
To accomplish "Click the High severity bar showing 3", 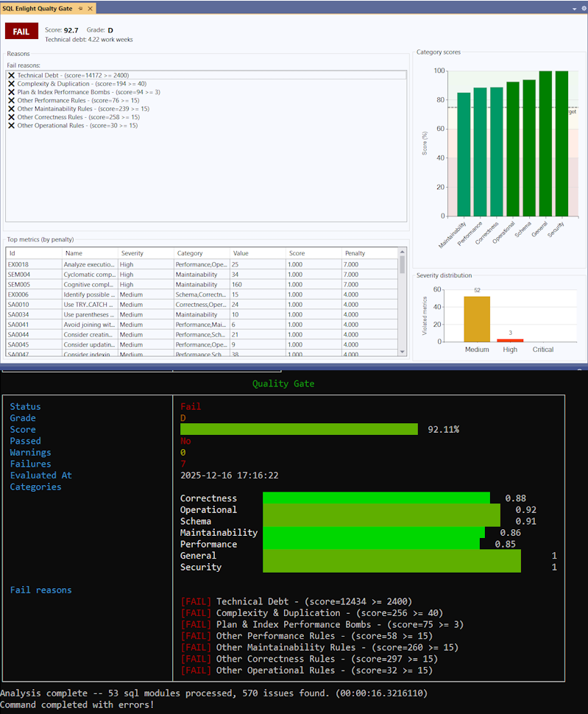I will click(510, 341).
